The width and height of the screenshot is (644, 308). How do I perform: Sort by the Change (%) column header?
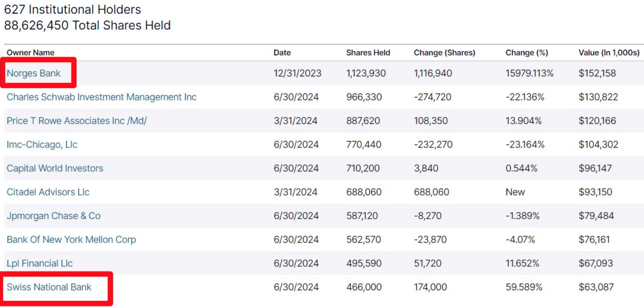[x=527, y=53]
